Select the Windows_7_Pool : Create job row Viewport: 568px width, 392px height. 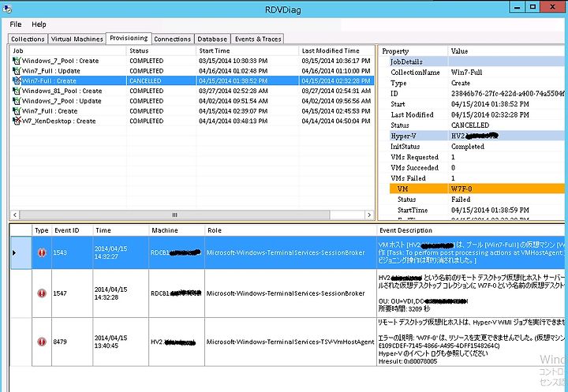tap(192, 61)
